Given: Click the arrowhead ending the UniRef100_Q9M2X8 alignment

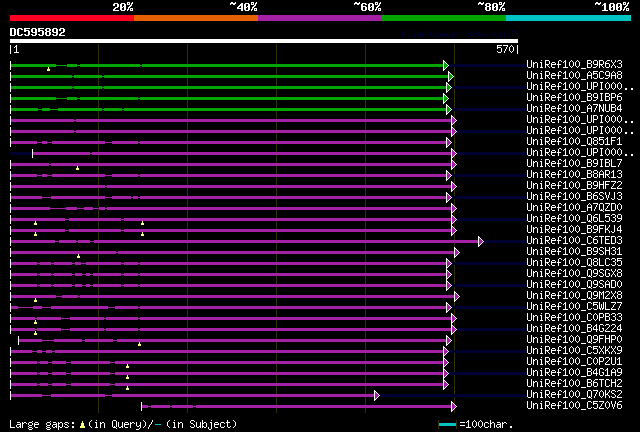Looking at the screenshot, I should (457, 297).
